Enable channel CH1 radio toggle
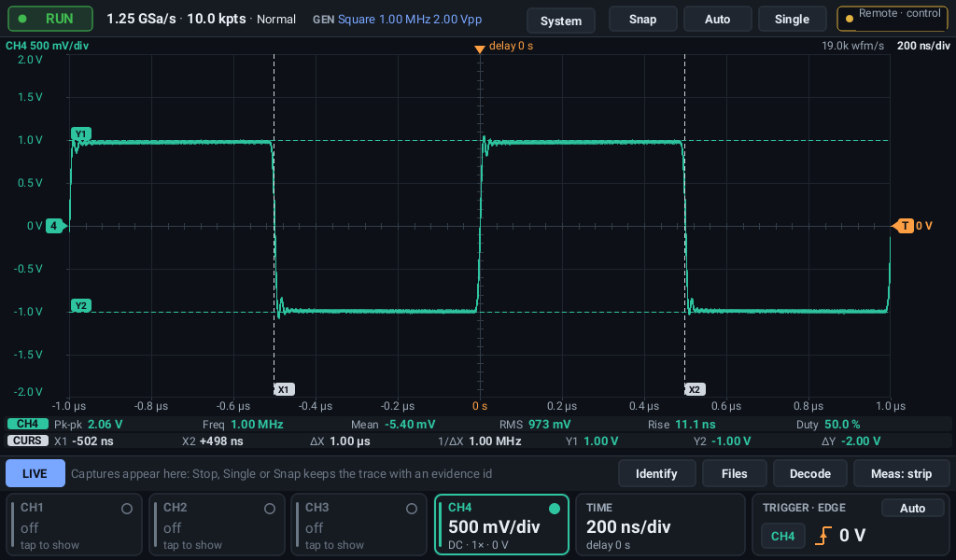 coord(127,509)
